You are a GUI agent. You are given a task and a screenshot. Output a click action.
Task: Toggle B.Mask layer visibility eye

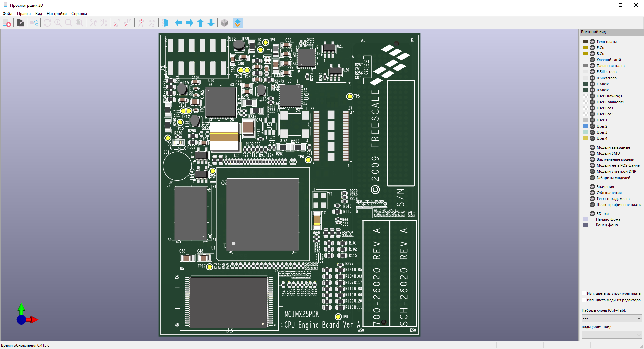pyautogui.click(x=592, y=90)
